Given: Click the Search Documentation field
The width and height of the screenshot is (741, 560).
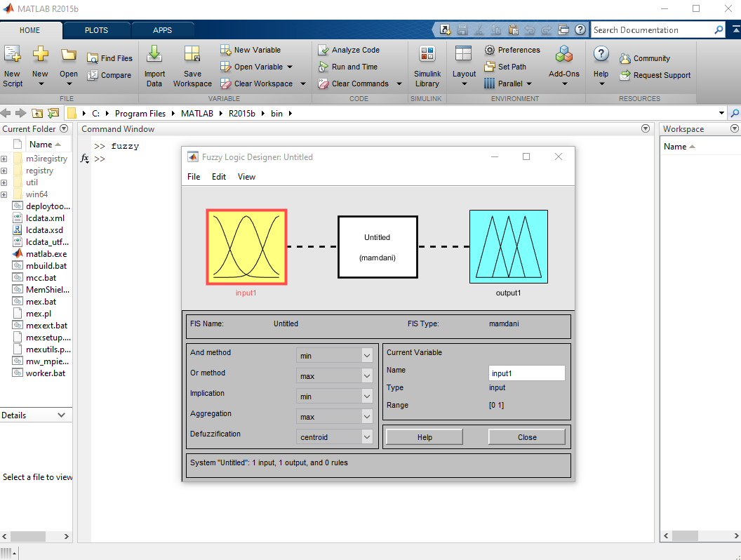Looking at the screenshot, I should click(652, 29).
